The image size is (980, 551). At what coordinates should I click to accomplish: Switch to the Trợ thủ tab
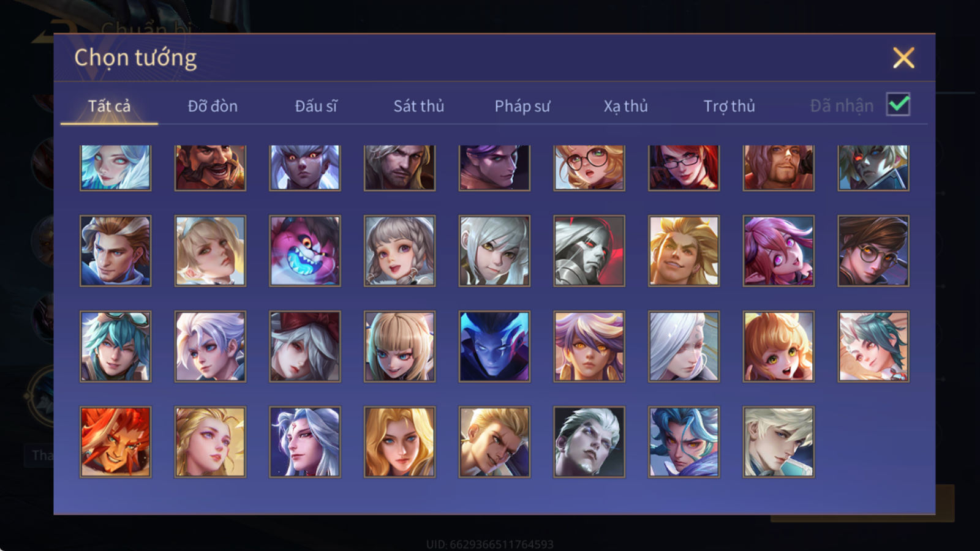(x=729, y=107)
